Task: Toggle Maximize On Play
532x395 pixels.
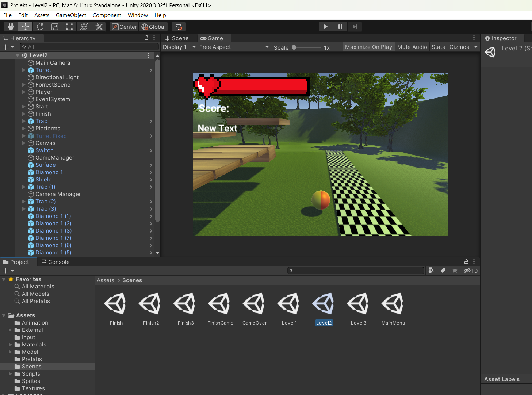Action: pos(368,47)
